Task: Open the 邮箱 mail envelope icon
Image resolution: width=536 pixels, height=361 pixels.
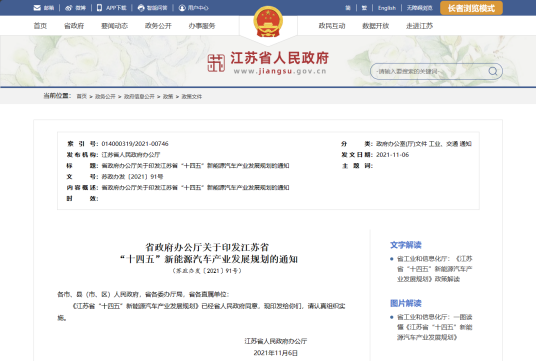Action: [x=37, y=8]
